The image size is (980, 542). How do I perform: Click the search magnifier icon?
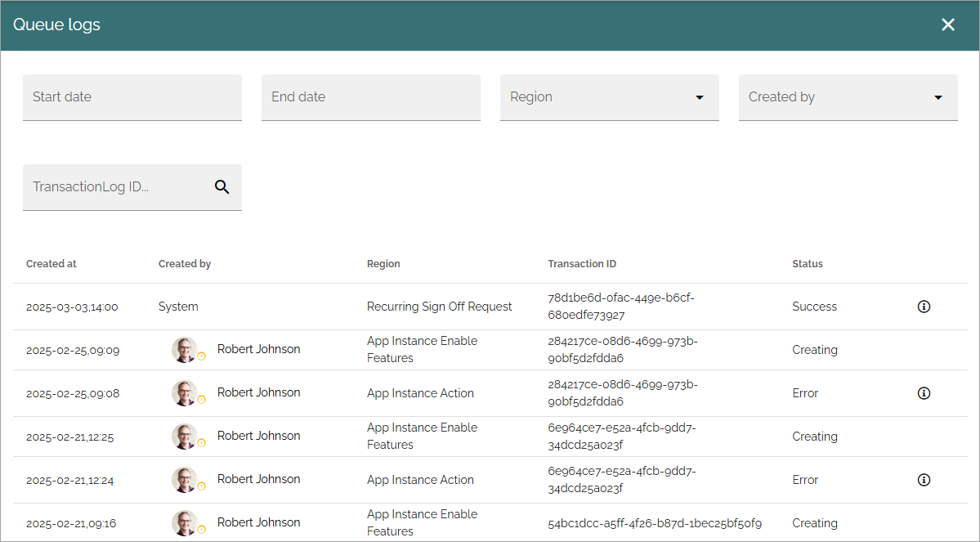coord(222,187)
